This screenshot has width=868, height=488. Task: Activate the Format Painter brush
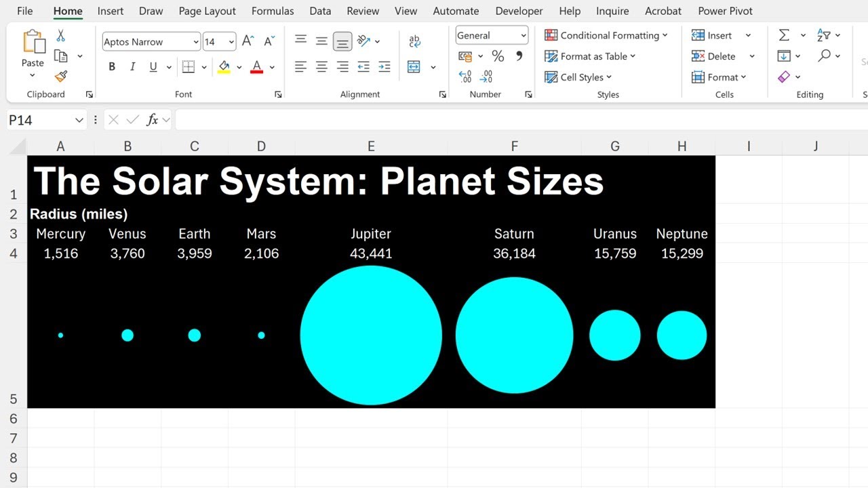(x=61, y=77)
